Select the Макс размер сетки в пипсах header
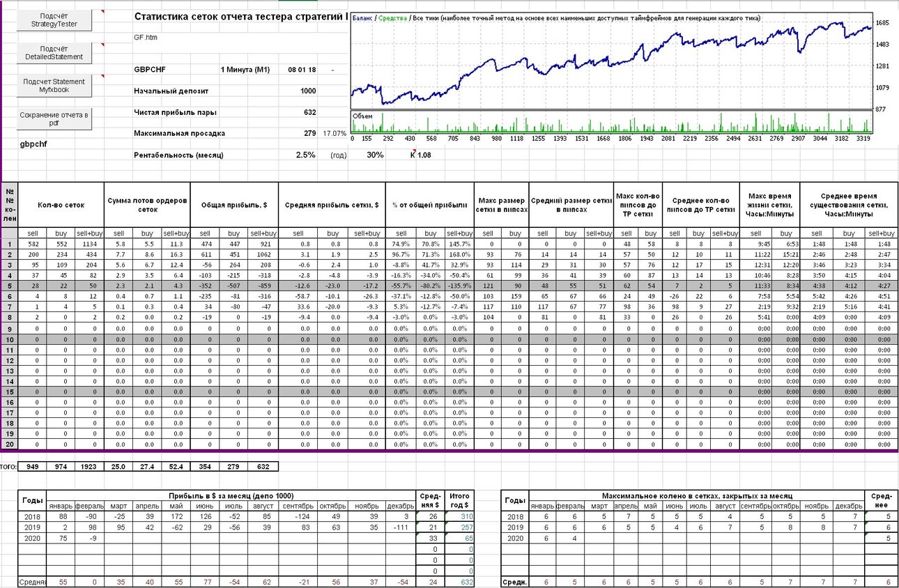 (x=502, y=206)
